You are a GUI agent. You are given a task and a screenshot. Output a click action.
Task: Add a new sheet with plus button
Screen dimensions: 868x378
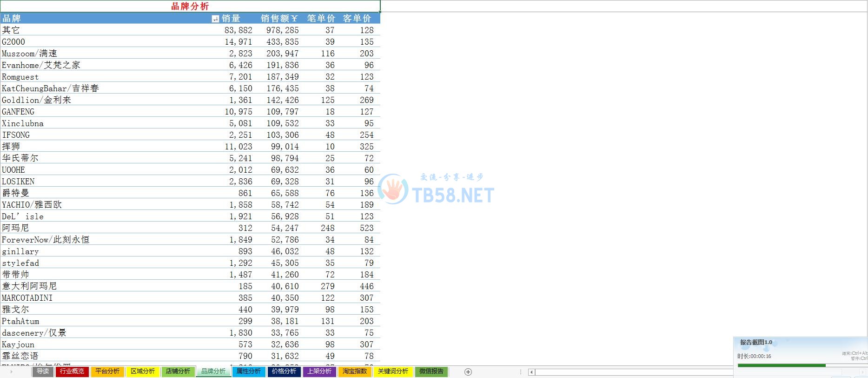[x=468, y=371]
